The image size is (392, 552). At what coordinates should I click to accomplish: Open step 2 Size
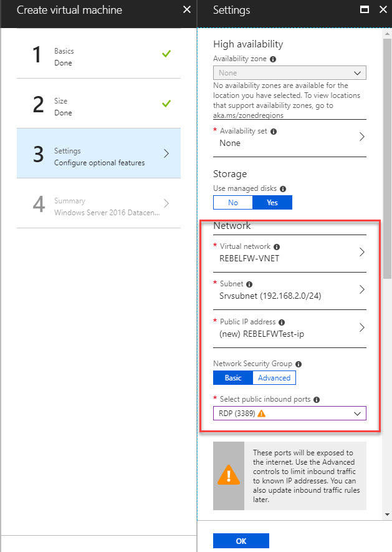pos(98,104)
